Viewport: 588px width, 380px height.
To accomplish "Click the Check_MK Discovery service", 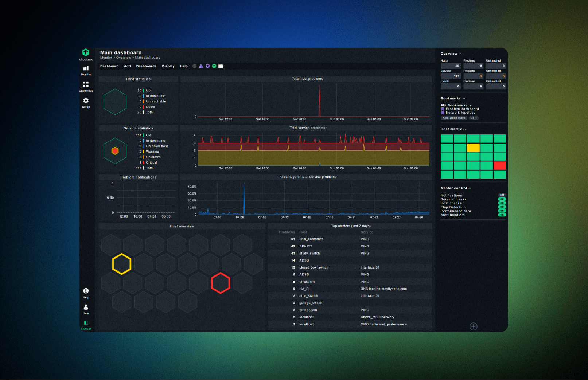I will 377,317.
